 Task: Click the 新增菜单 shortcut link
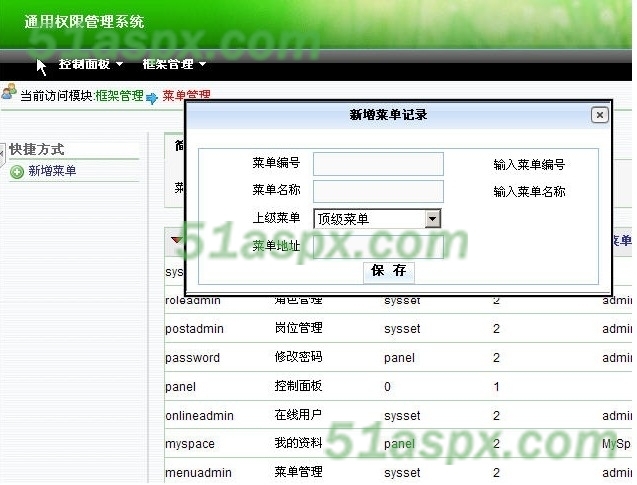click(52, 171)
